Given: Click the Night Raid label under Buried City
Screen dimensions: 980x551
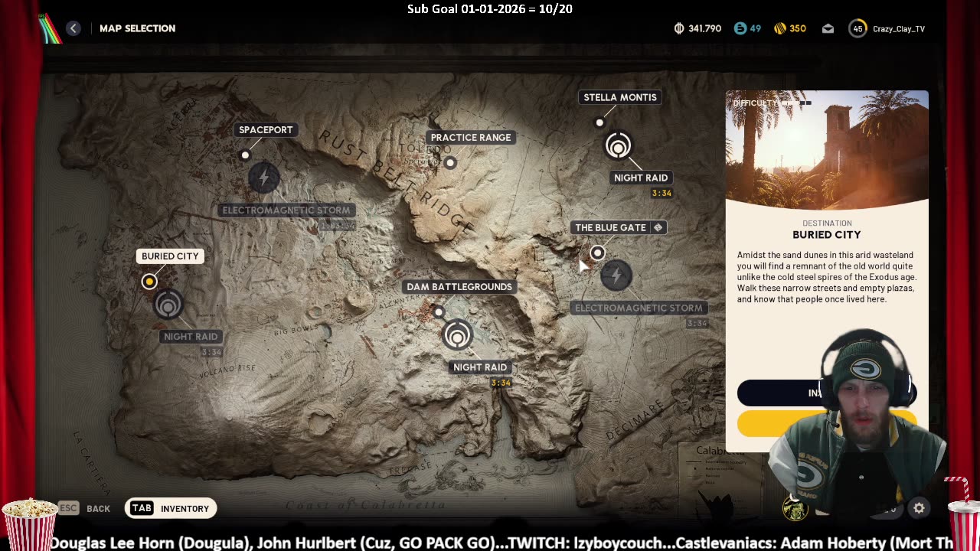Looking at the screenshot, I should (x=191, y=337).
